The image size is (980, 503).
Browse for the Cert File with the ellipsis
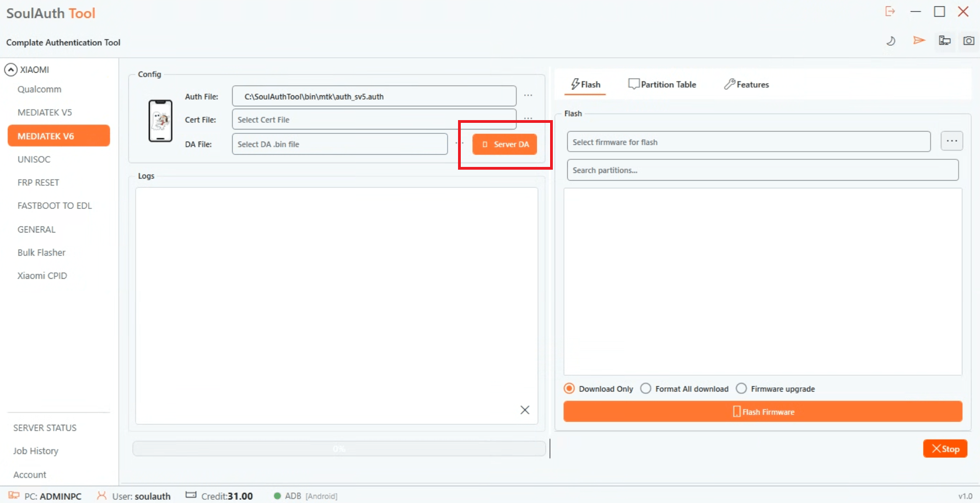click(x=528, y=118)
